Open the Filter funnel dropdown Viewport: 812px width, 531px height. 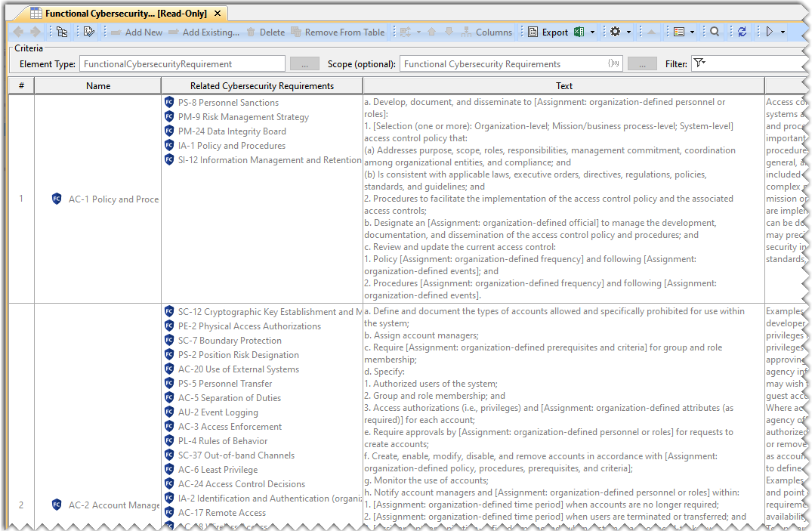(699, 63)
